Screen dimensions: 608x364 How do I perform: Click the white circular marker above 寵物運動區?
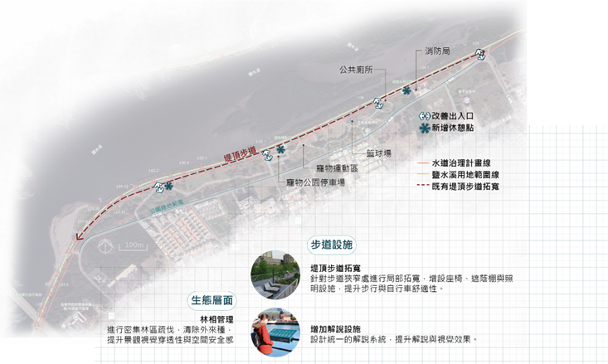point(266,154)
